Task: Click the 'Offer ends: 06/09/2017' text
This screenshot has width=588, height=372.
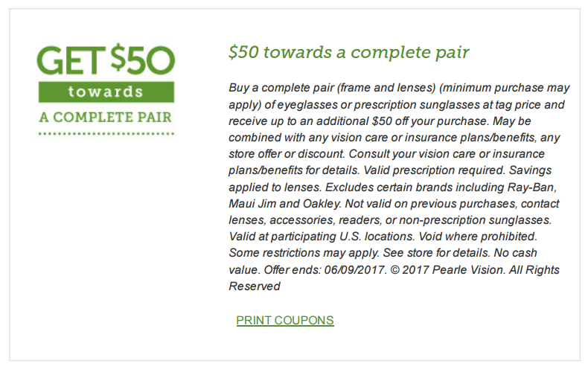Action: (325, 269)
